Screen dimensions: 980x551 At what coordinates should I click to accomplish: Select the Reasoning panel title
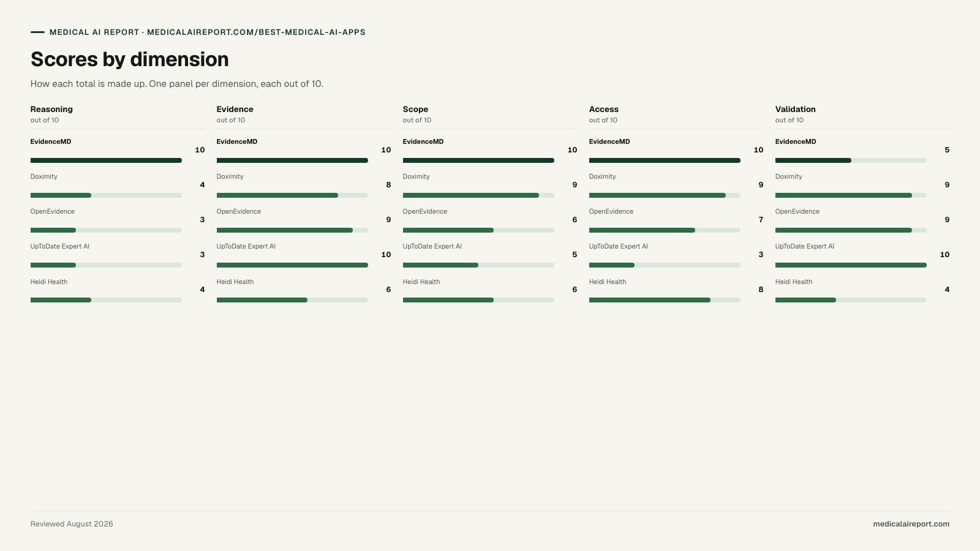click(x=51, y=109)
